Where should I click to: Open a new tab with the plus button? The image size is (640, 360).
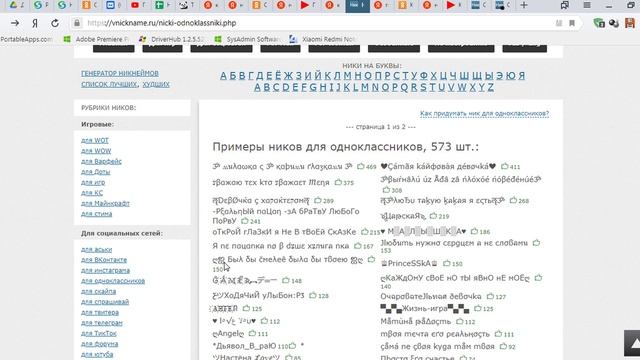tap(524, 5)
